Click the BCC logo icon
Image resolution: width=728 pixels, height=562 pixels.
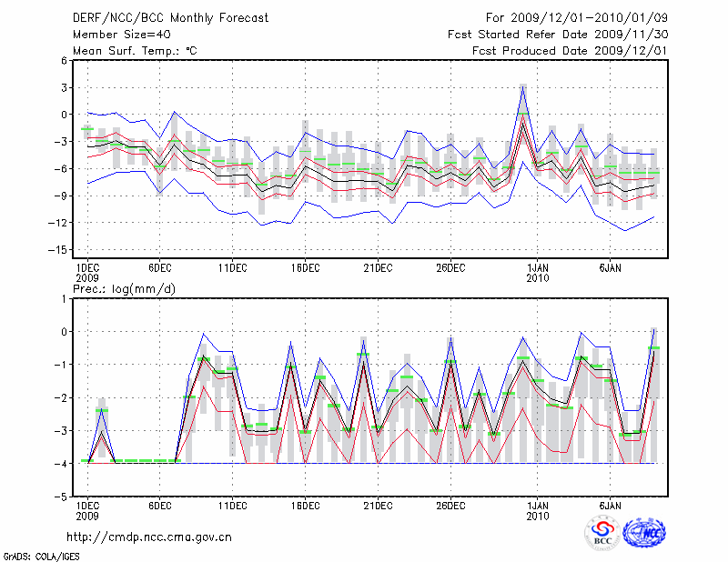[602, 533]
